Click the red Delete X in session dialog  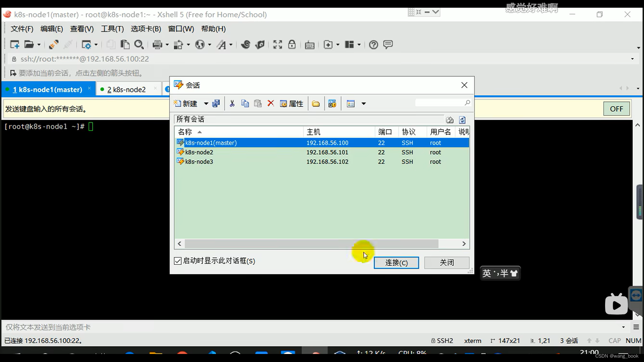[x=271, y=104]
